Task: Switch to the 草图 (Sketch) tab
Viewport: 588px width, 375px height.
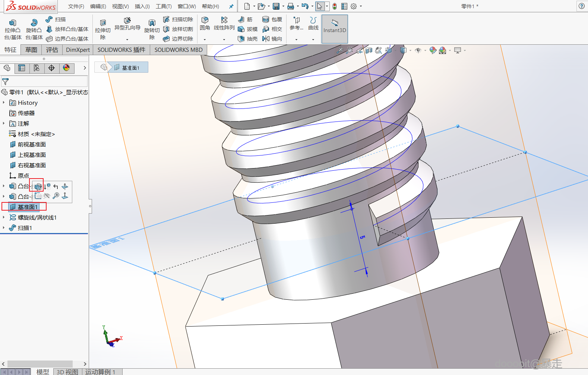Action: tap(31, 50)
